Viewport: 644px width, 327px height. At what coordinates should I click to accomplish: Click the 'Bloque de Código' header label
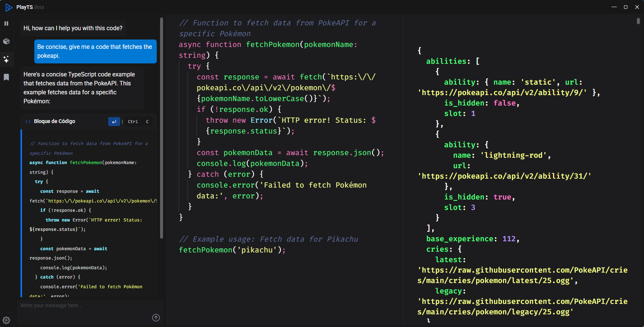[54, 122]
